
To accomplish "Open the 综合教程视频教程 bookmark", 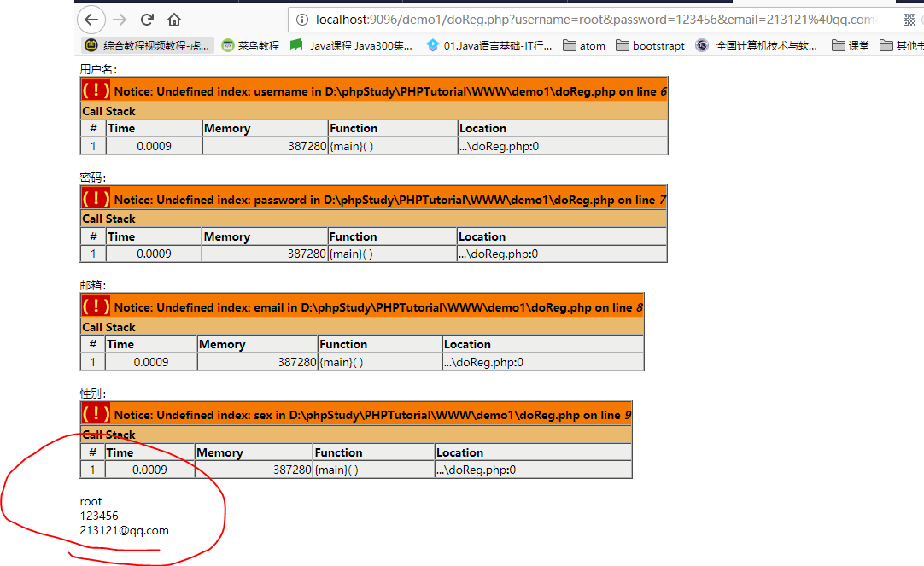I will [x=147, y=45].
